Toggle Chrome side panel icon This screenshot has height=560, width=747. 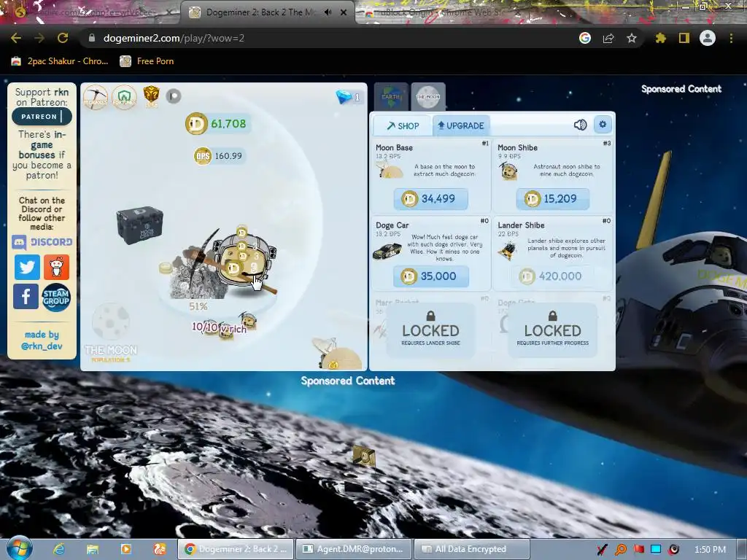click(x=684, y=38)
